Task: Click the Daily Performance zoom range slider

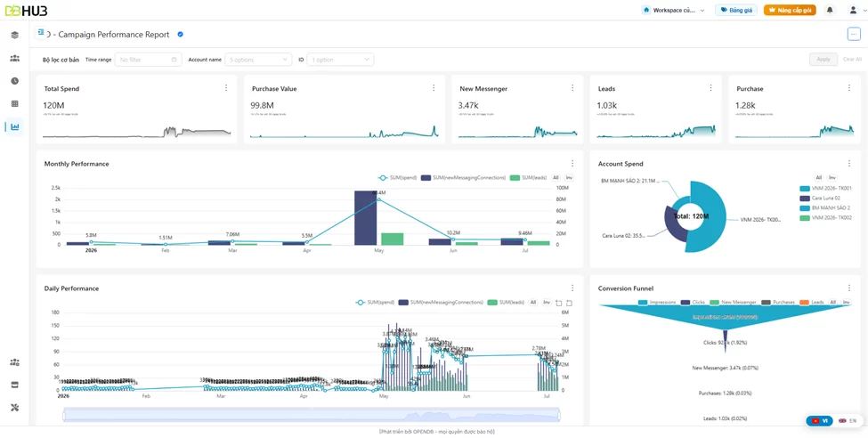Action: (312, 415)
